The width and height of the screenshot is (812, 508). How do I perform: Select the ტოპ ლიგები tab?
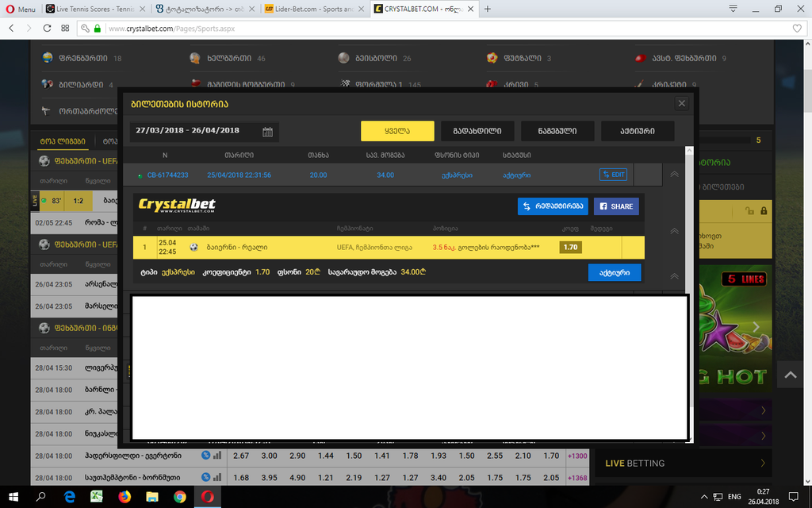(x=63, y=141)
